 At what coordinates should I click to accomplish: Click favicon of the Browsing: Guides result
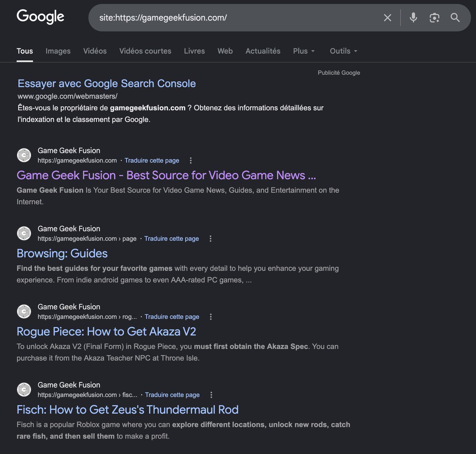(x=24, y=233)
